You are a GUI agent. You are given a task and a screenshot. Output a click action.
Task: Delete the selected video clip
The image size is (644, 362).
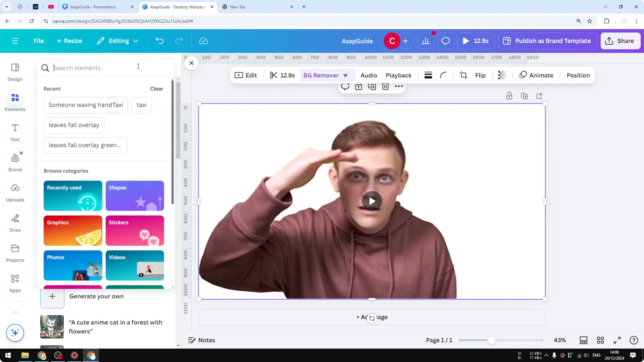point(385,87)
